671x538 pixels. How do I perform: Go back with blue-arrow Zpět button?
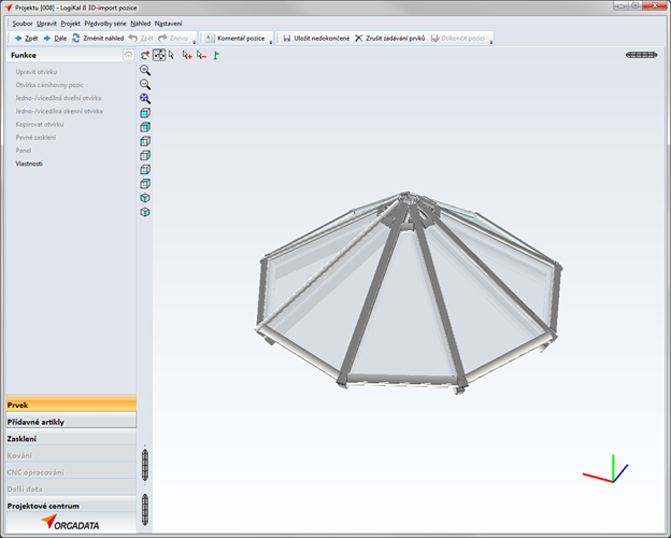(26, 38)
